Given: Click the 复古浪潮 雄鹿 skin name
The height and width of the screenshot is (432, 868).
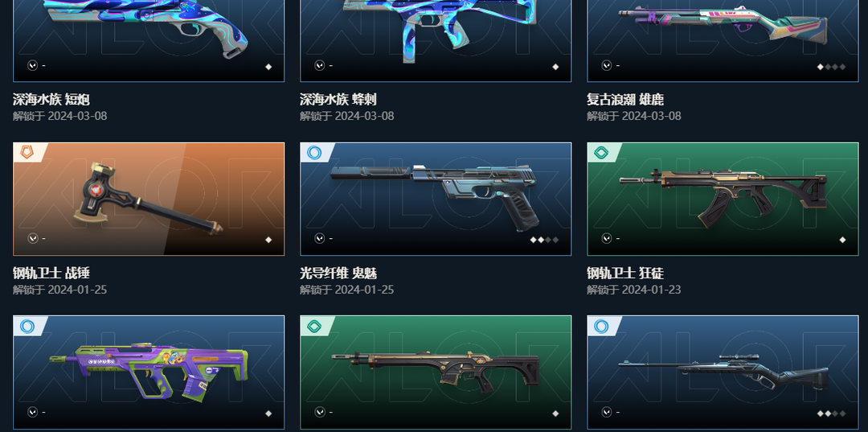Looking at the screenshot, I should pos(625,100).
